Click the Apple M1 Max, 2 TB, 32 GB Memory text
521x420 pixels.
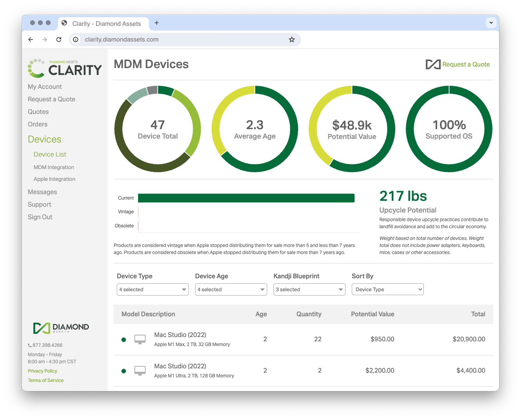click(x=192, y=344)
